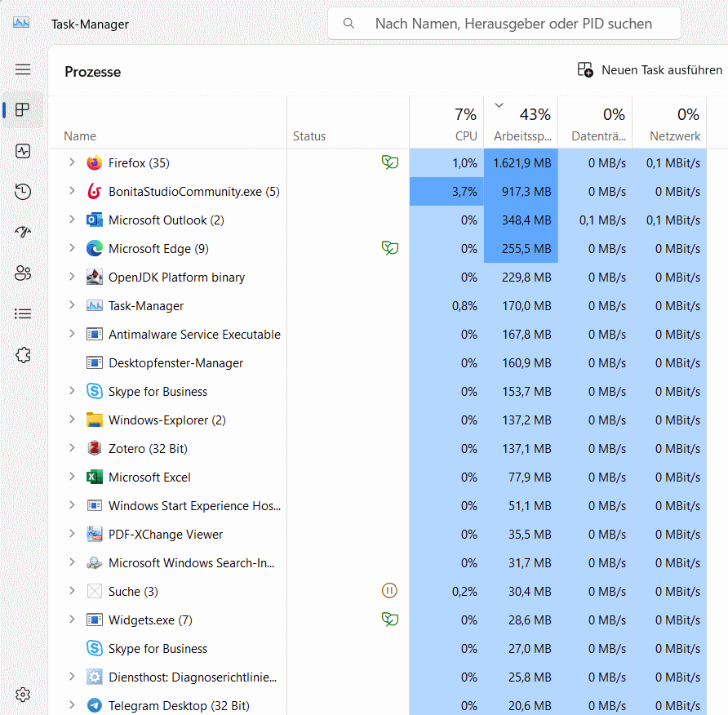
Task: Click the Firefox process icon
Action: click(94, 163)
